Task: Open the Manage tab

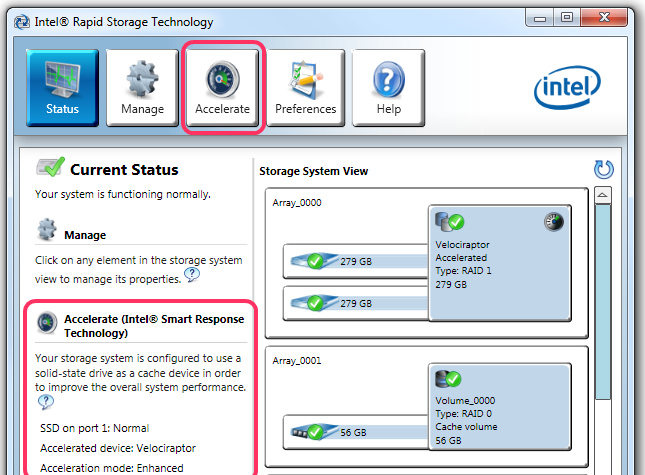Action: (x=142, y=88)
